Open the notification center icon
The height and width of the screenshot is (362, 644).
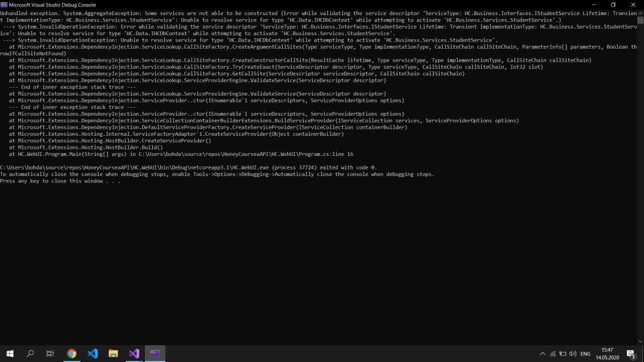click(x=631, y=354)
